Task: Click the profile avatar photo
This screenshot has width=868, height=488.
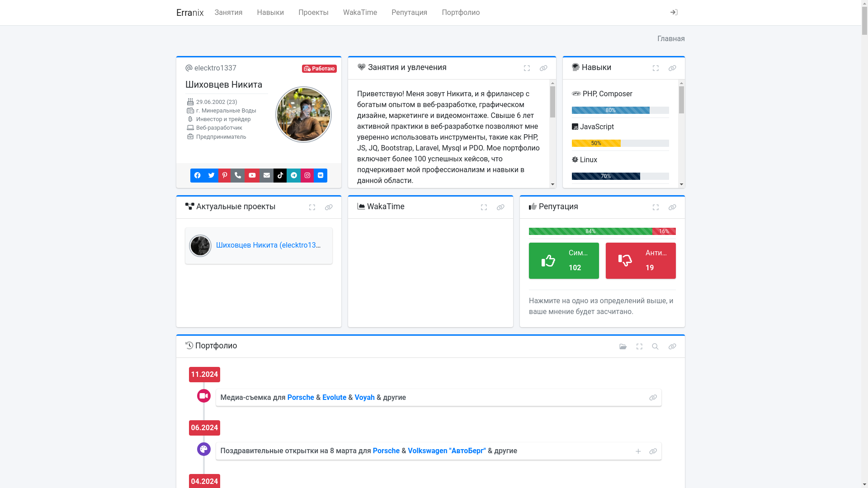Action: 303,115
